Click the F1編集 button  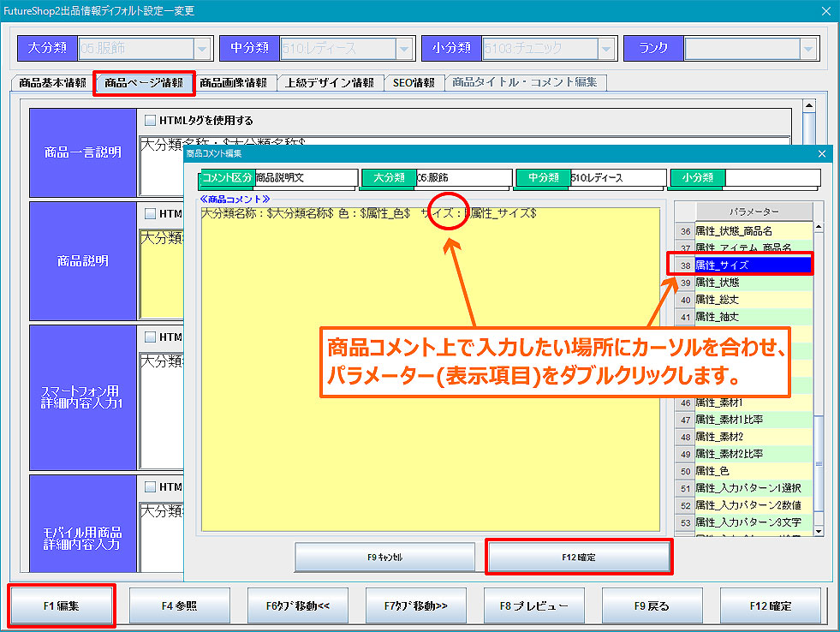[x=61, y=605]
